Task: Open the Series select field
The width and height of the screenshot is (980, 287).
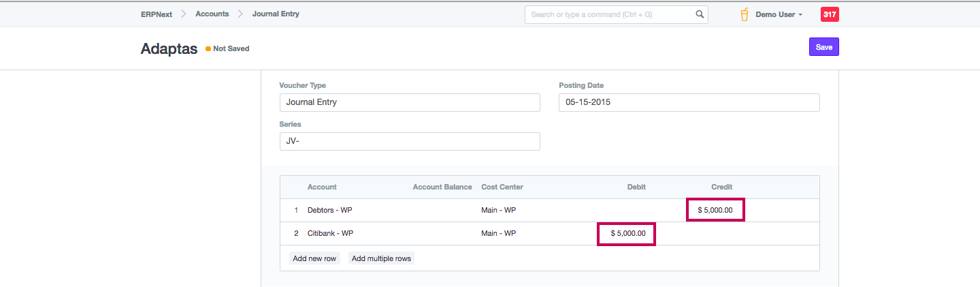Action: tap(409, 141)
